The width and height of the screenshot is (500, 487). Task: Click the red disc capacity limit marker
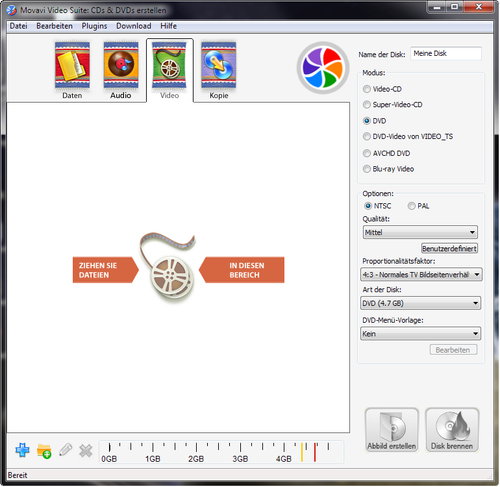(314, 452)
